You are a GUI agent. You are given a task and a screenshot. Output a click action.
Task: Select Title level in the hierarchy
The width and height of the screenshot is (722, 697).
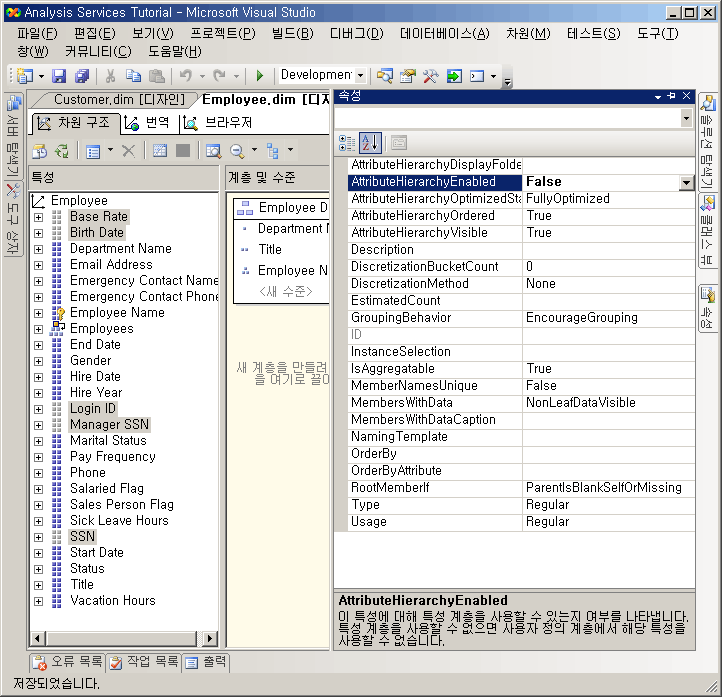click(x=270, y=250)
